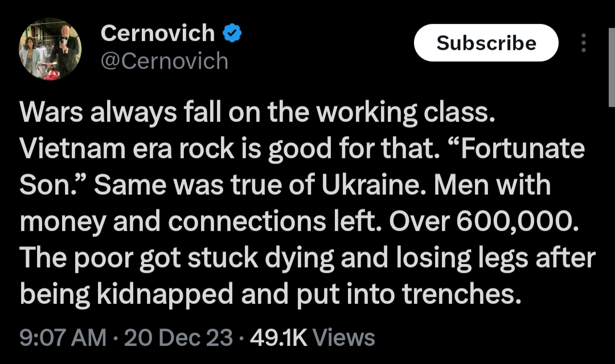
Task: Open the three-dot more options menu
Action: [x=583, y=43]
